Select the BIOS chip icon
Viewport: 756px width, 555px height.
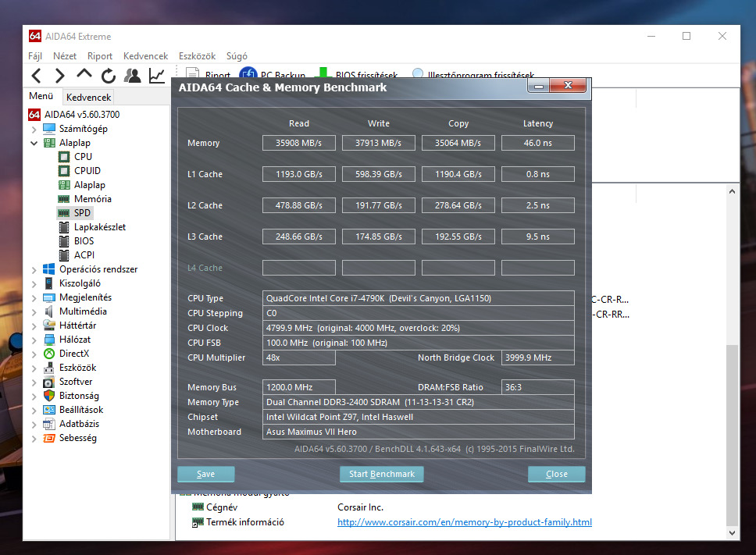64,241
